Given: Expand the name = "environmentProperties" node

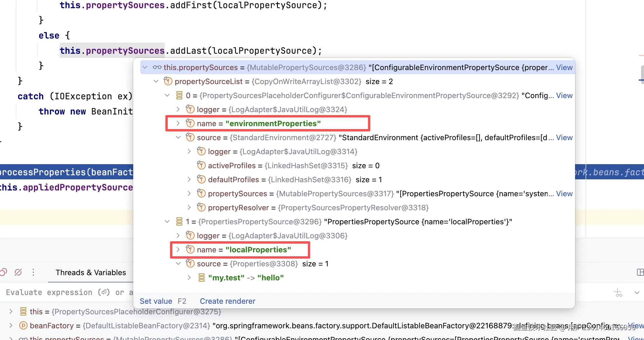Looking at the screenshot, I should [x=178, y=124].
